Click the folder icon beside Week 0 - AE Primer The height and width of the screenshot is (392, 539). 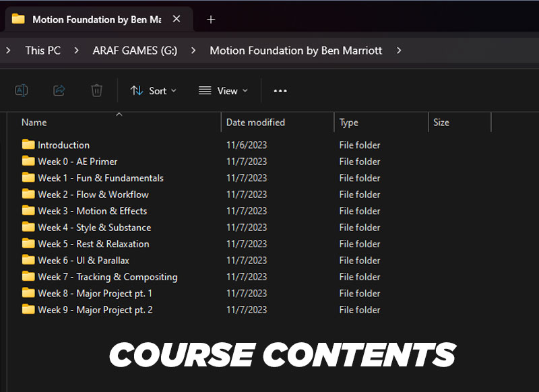point(28,162)
